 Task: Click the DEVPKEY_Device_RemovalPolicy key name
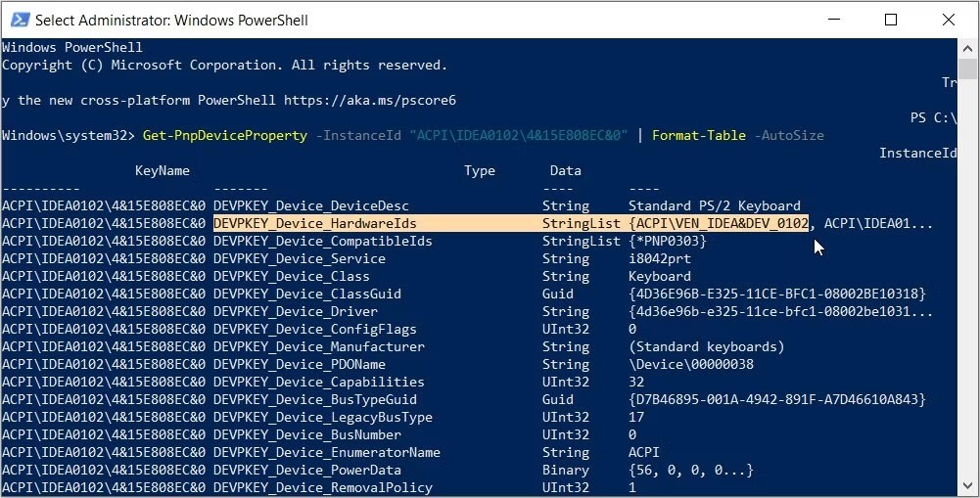[x=318, y=488]
